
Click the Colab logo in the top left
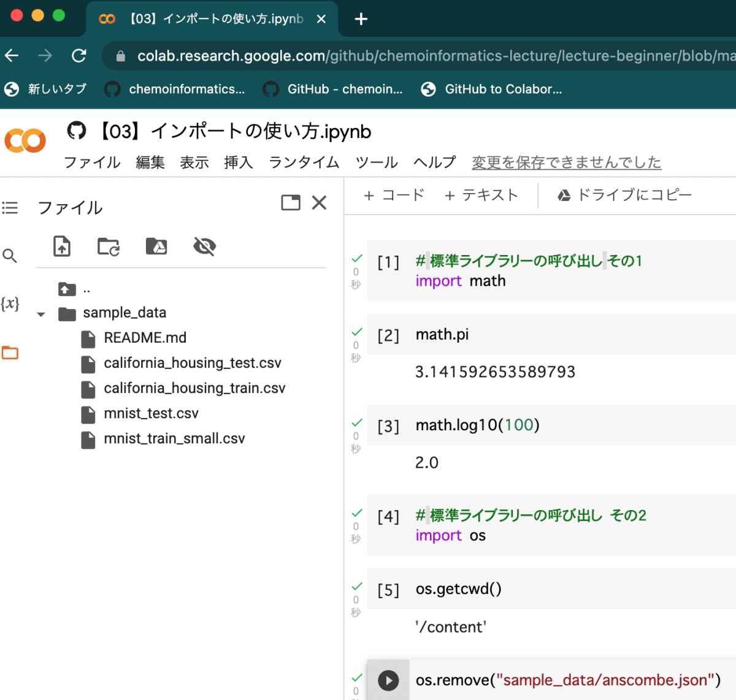click(25, 140)
